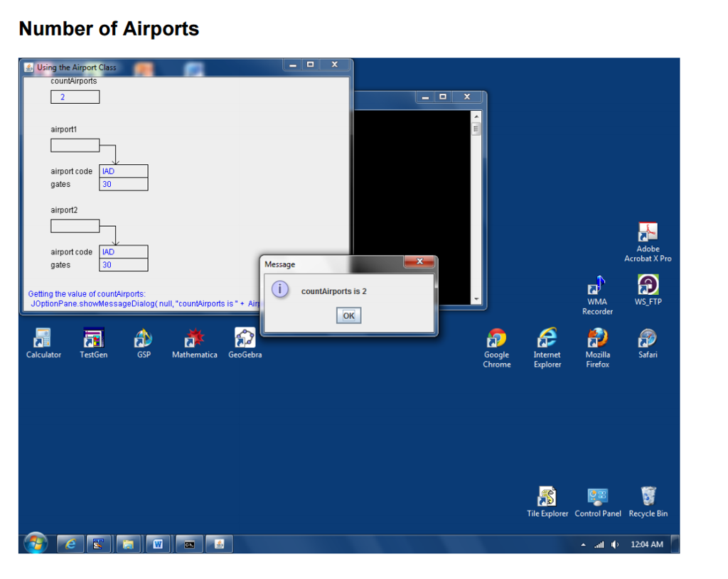This screenshot has height=579, width=728.
Task: Click the "Getting the value of countAirports:" line
Action: pos(87,293)
